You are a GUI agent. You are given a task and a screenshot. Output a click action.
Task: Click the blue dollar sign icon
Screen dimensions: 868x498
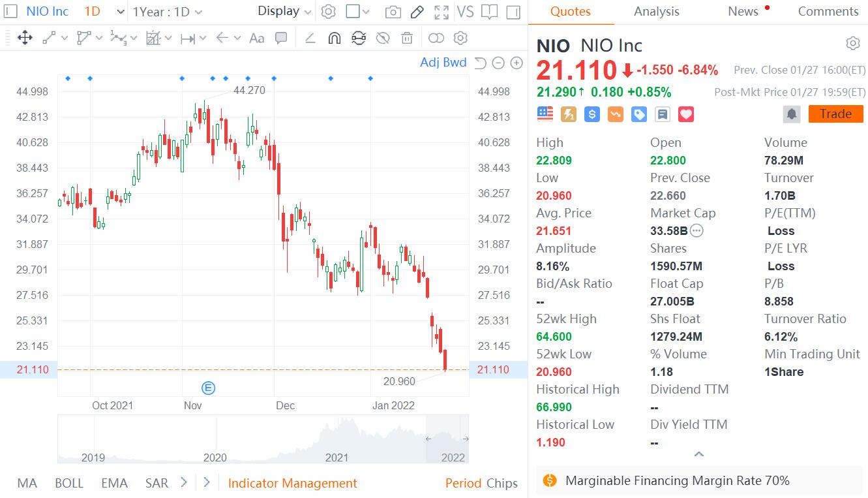pos(592,114)
